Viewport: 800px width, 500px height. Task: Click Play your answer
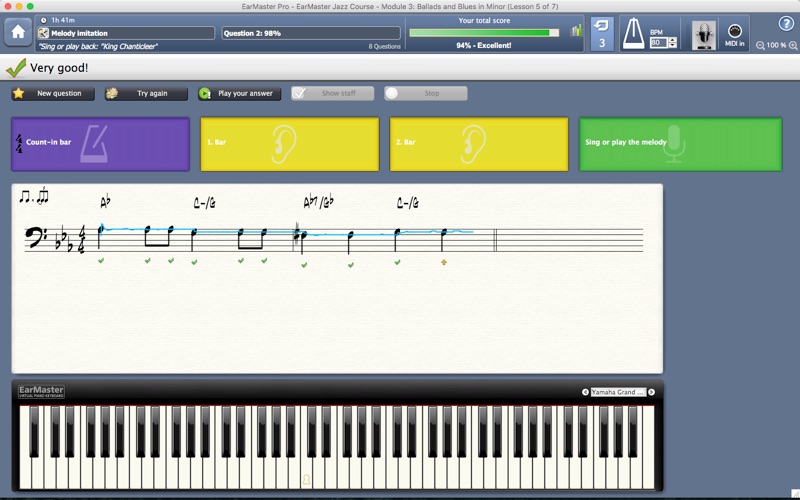click(x=239, y=93)
